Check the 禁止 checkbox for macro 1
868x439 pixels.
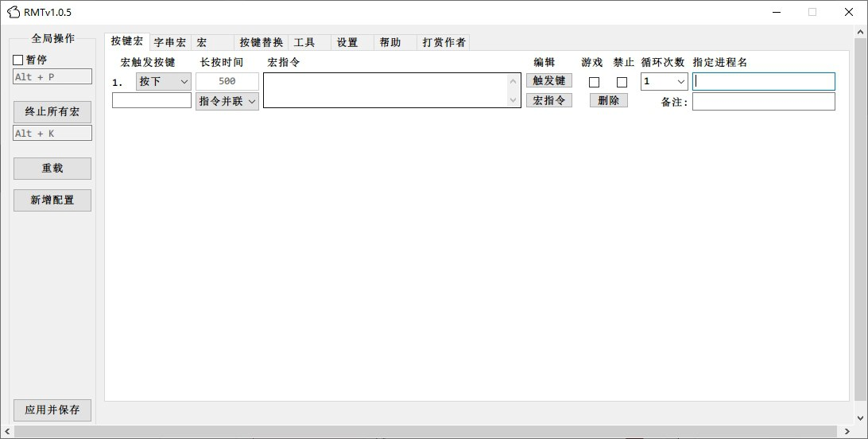622,82
